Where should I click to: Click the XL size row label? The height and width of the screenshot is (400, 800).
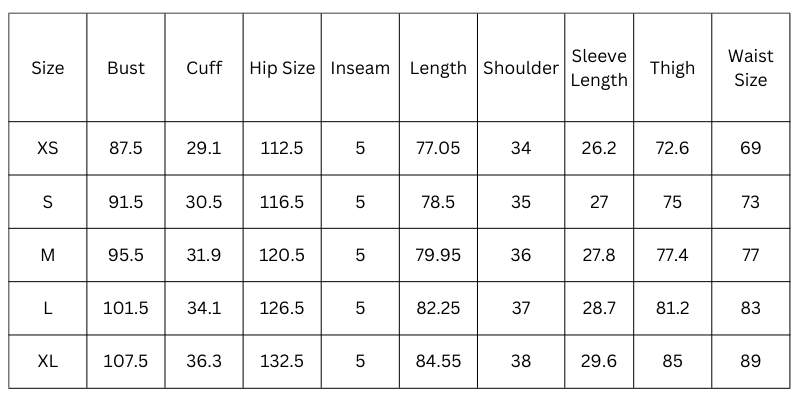(x=48, y=361)
